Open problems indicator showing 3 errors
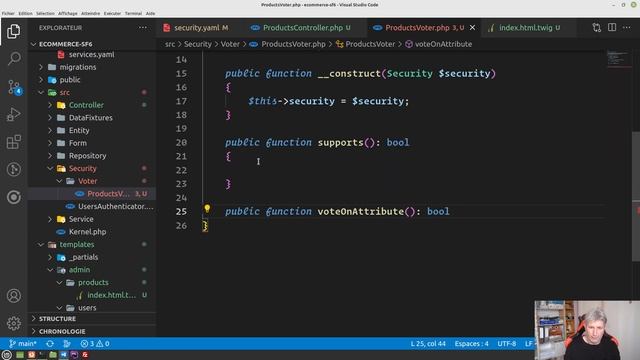 tap(95, 344)
